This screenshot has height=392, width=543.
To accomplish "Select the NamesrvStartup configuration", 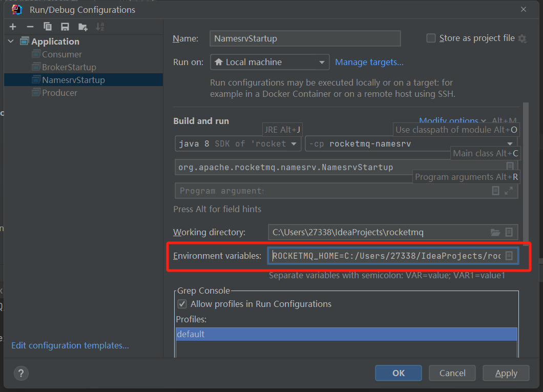I will coord(83,80).
